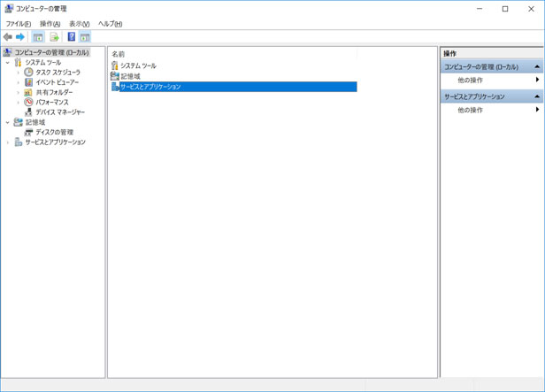The image size is (545, 392).
Task: Collapse コンピューターの管理 (ローカル) section in 操作 pane
Action: click(x=537, y=66)
